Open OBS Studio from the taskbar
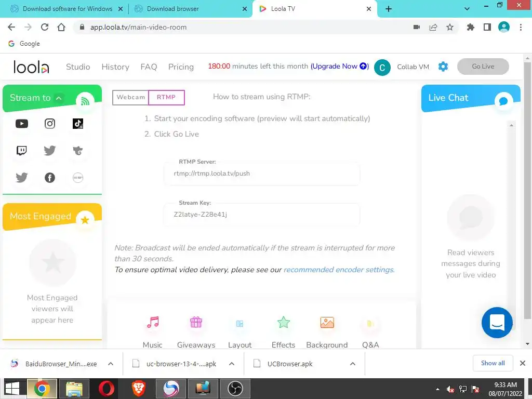This screenshot has height=399, width=532. coord(235,389)
